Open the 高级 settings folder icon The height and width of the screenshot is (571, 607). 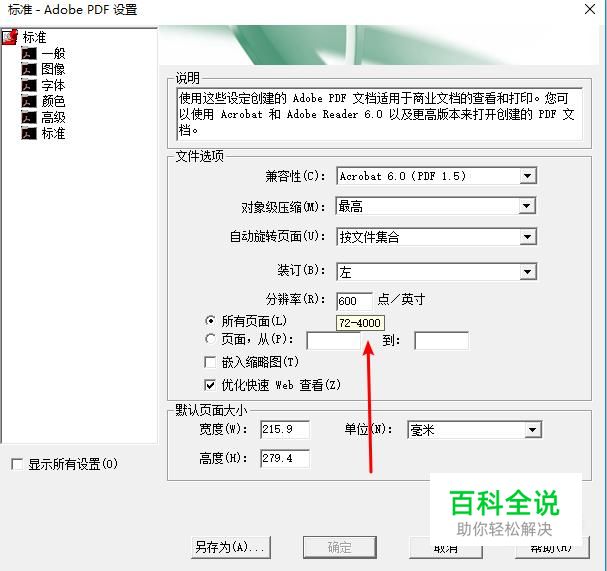[x=29, y=117]
